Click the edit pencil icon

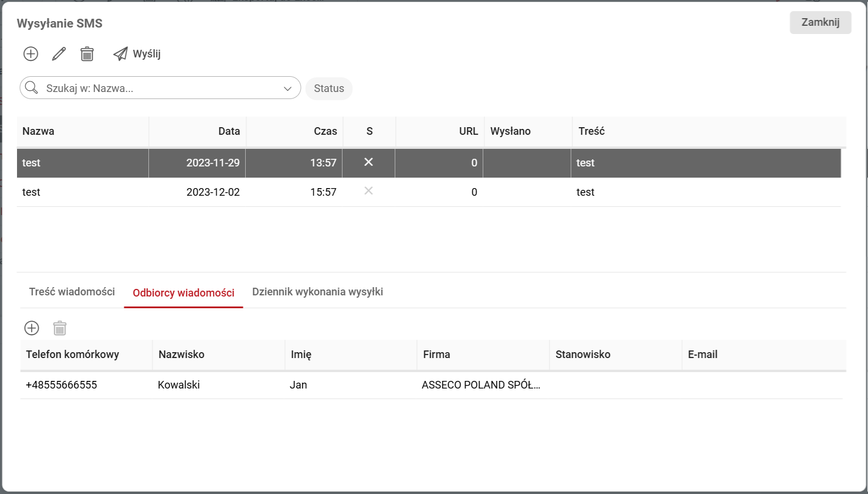click(59, 54)
